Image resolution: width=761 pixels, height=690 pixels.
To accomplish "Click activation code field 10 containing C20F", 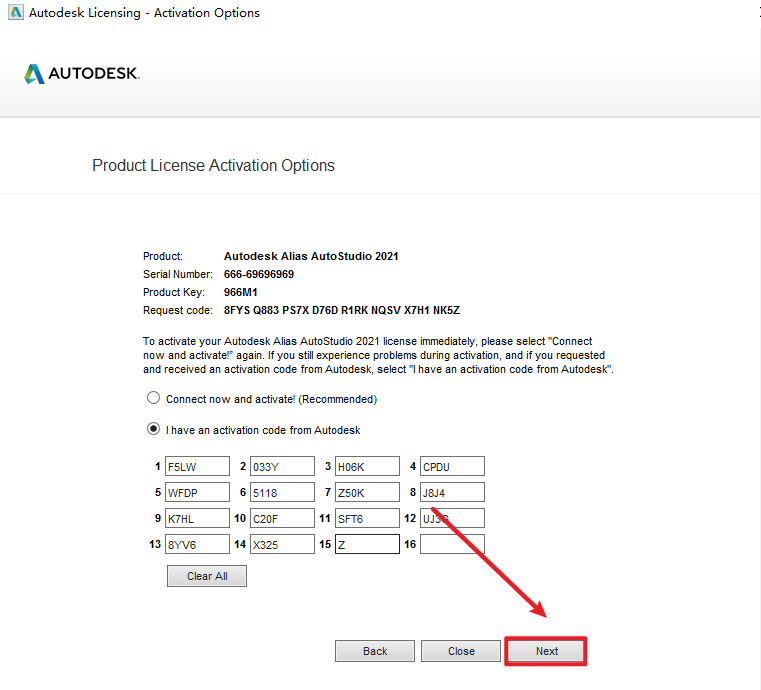I will click(282, 518).
